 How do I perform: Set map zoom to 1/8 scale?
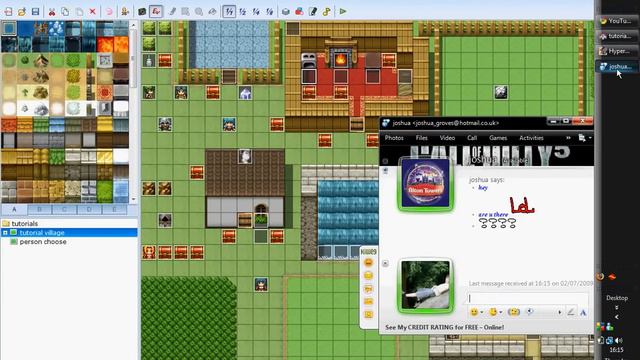click(269, 11)
